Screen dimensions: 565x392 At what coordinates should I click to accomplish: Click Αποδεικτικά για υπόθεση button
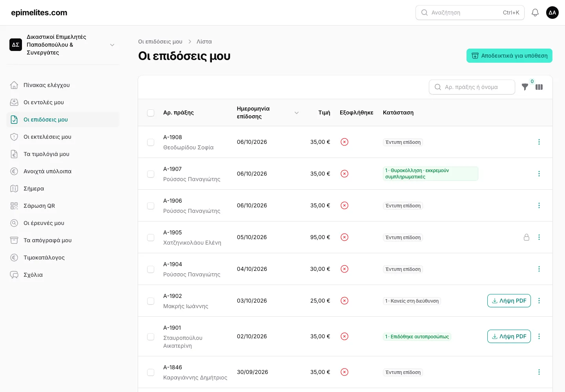(x=509, y=56)
